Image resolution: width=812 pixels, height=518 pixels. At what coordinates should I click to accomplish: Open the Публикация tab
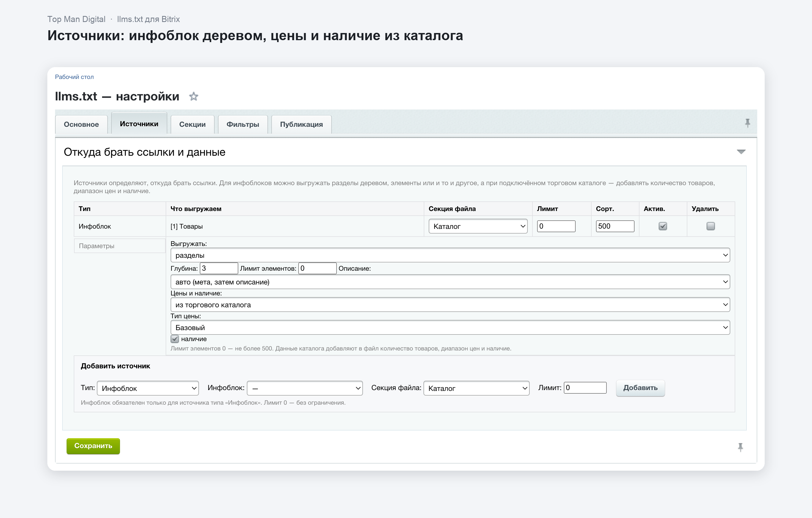point(302,124)
